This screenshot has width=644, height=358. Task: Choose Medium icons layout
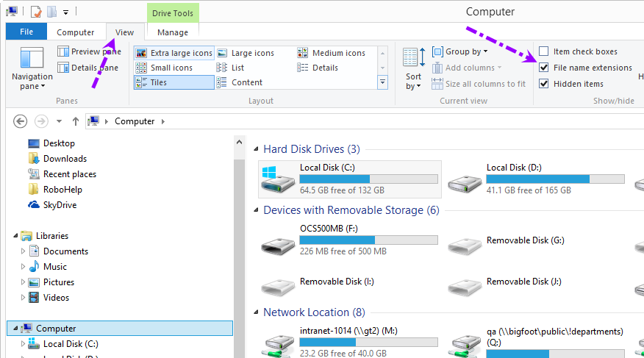point(332,53)
